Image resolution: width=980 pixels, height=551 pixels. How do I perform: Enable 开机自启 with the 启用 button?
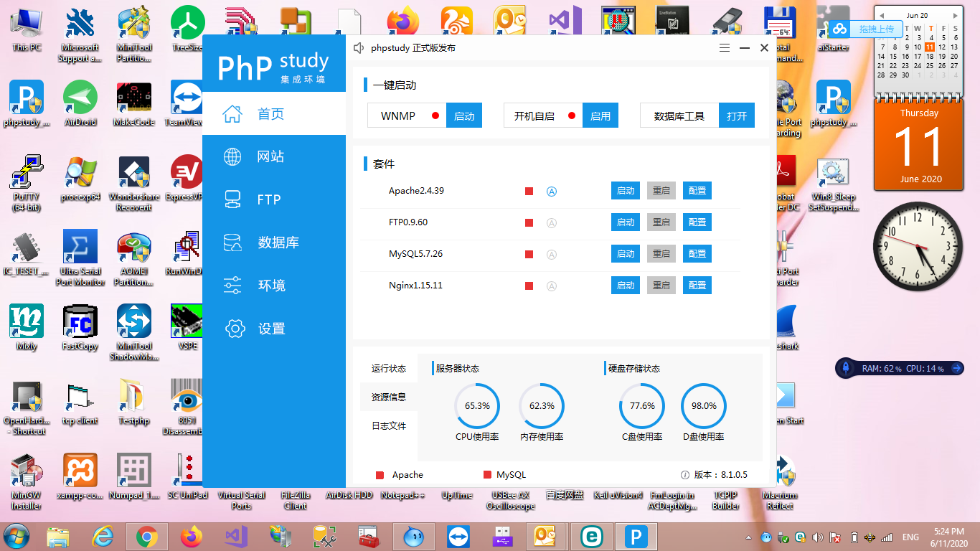600,116
